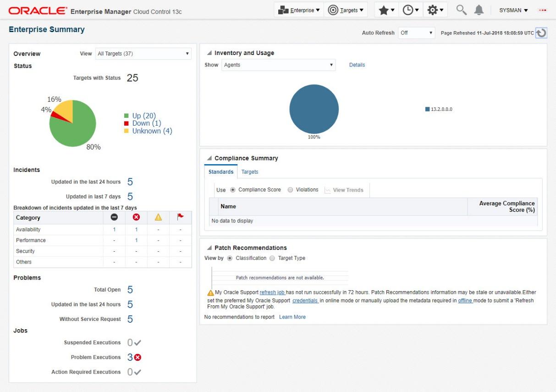Switch to the Targets compliance tab
The image size is (556, 392).
point(250,172)
